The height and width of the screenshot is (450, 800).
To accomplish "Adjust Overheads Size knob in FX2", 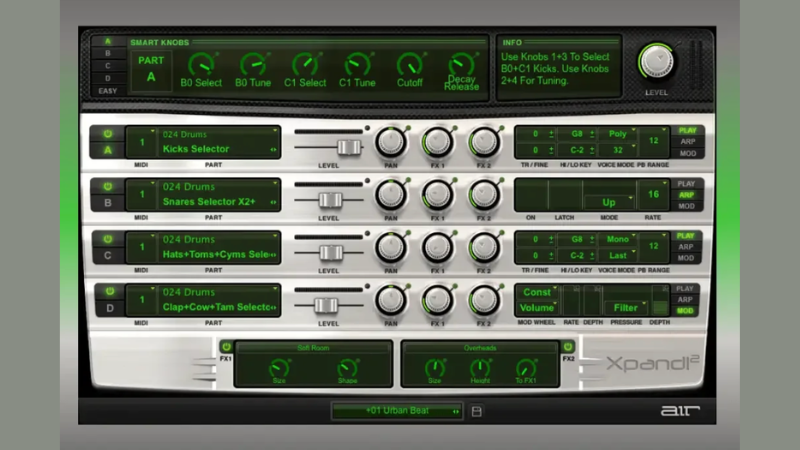I will pyautogui.click(x=434, y=368).
